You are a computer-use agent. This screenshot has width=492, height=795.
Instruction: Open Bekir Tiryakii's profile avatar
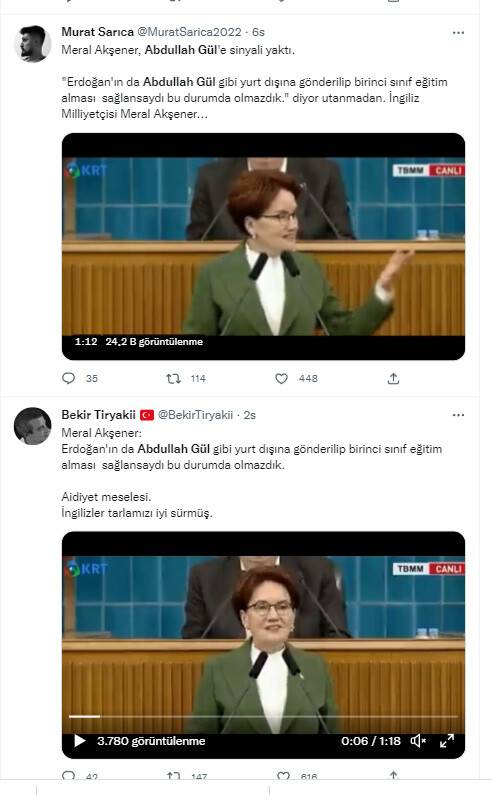(x=32, y=426)
